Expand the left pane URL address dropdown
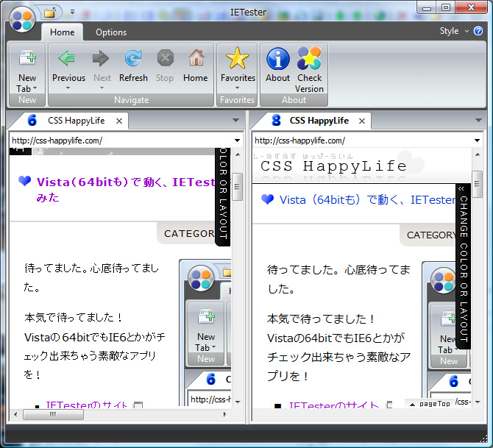The height and width of the screenshot is (448, 493). (x=237, y=141)
